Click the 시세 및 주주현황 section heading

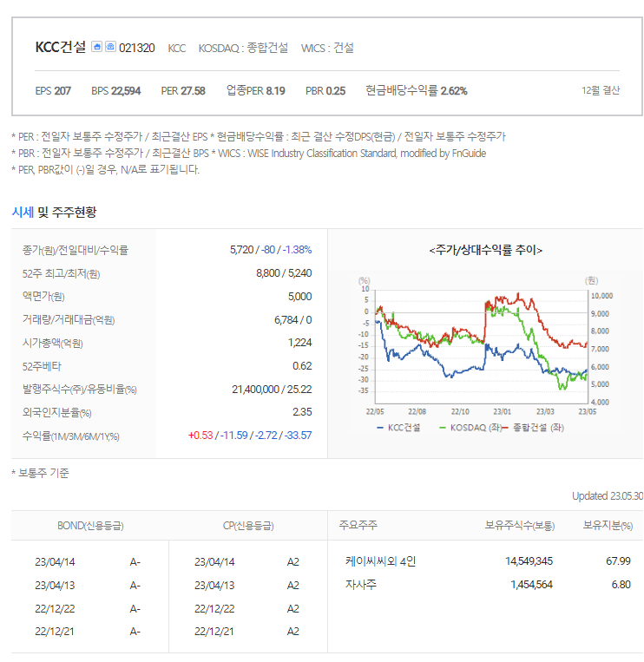point(54,212)
